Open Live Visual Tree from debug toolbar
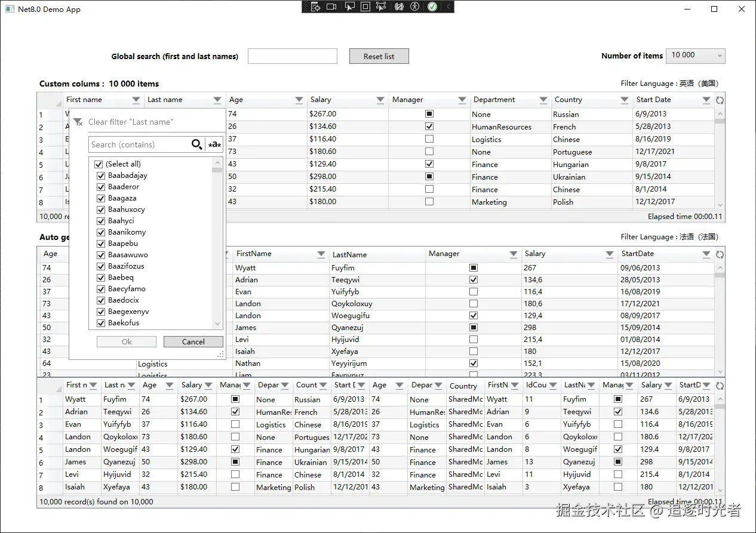Image resolution: width=756 pixels, height=533 pixels. click(x=316, y=7)
